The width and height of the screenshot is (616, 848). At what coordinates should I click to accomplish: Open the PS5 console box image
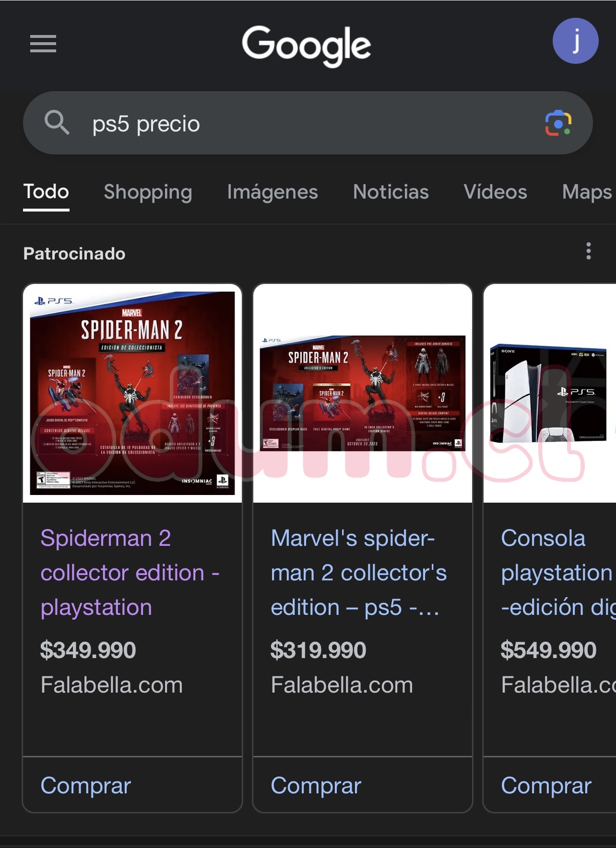pos(549,393)
